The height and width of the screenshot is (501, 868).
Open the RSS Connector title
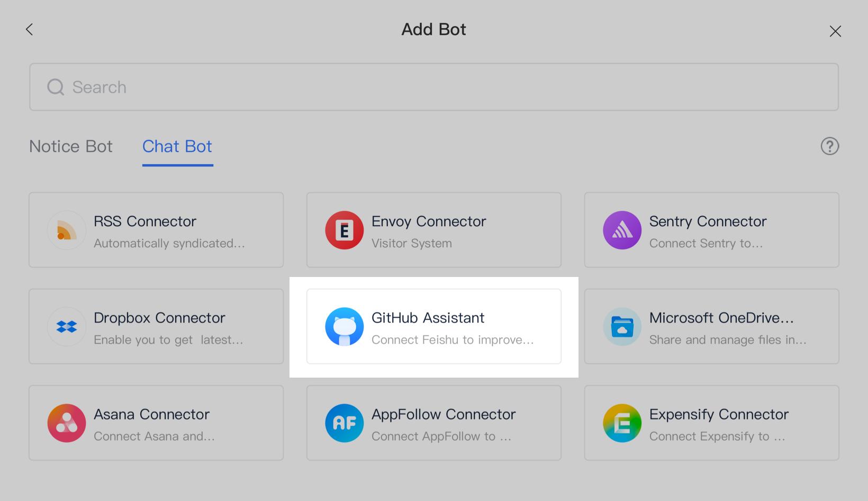click(x=145, y=221)
